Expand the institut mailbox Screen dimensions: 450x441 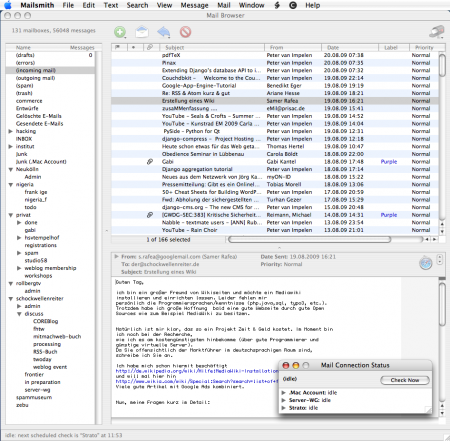(11, 146)
